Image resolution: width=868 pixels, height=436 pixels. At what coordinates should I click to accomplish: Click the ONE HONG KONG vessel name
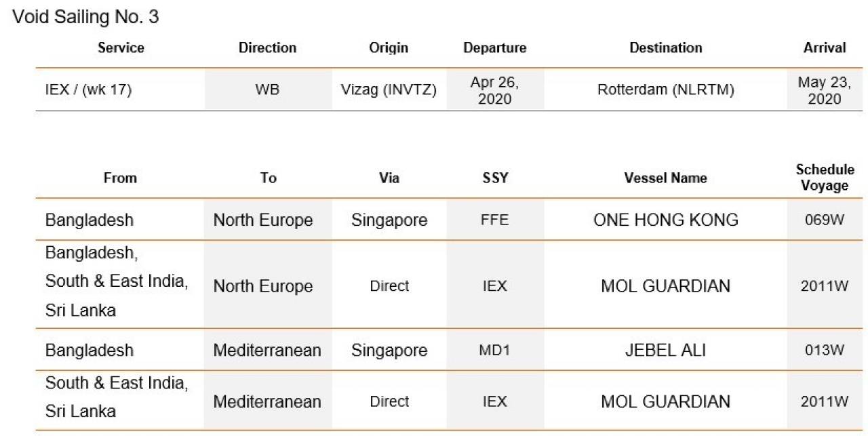[665, 220]
